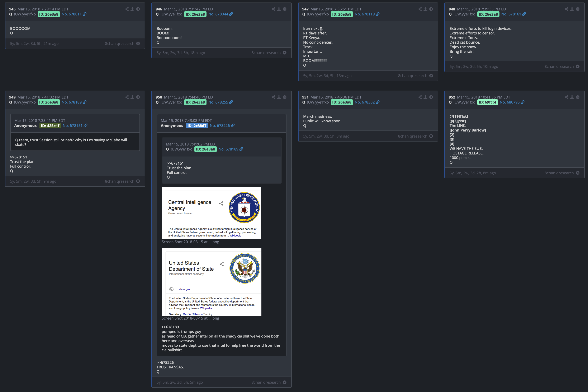Click the ID: 26e3a8 badge on post 945
This screenshot has width=588, height=392.
[49, 14]
